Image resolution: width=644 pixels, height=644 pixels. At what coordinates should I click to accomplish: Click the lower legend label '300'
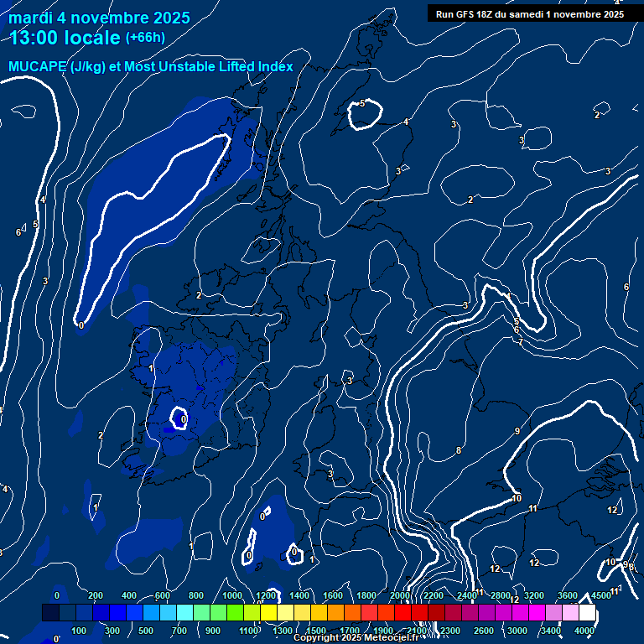pos(112,631)
